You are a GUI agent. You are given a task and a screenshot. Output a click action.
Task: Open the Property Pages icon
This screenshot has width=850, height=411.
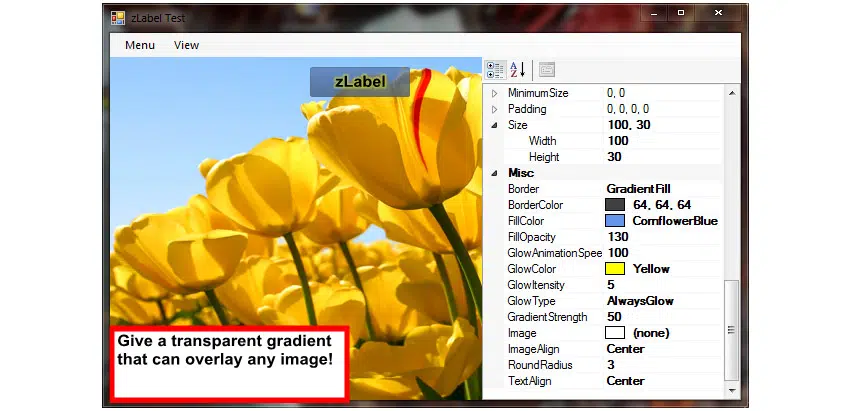(547, 70)
